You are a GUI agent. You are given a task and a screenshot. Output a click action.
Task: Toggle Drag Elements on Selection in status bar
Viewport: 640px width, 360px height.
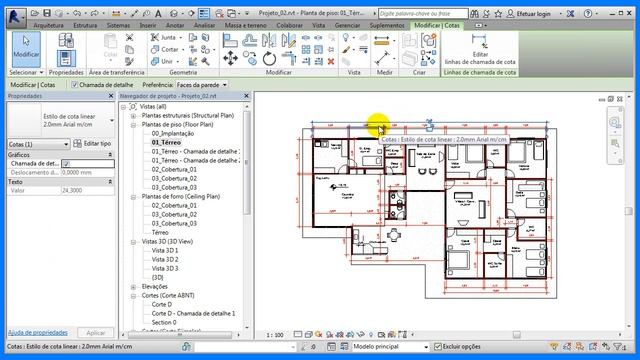tap(606, 347)
